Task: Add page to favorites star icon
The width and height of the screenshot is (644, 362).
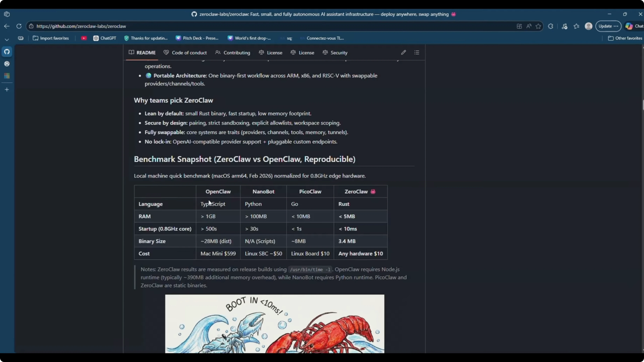Action: click(x=538, y=26)
